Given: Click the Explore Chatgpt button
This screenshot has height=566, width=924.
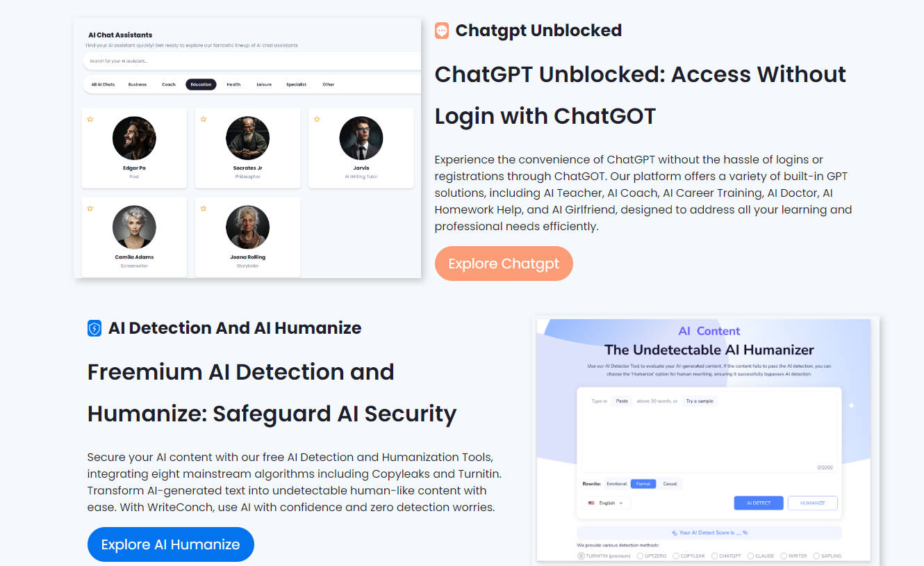Looking at the screenshot, I should tap(504, 264).
